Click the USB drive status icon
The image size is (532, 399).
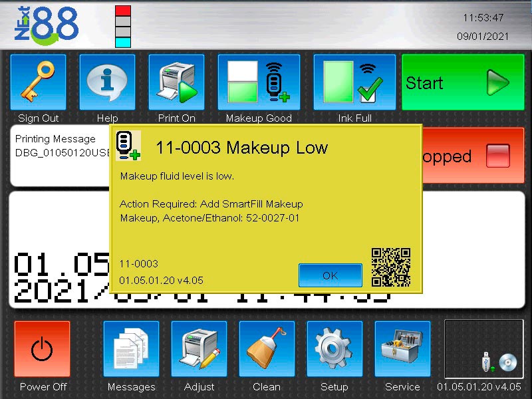[x=487, y=362]
